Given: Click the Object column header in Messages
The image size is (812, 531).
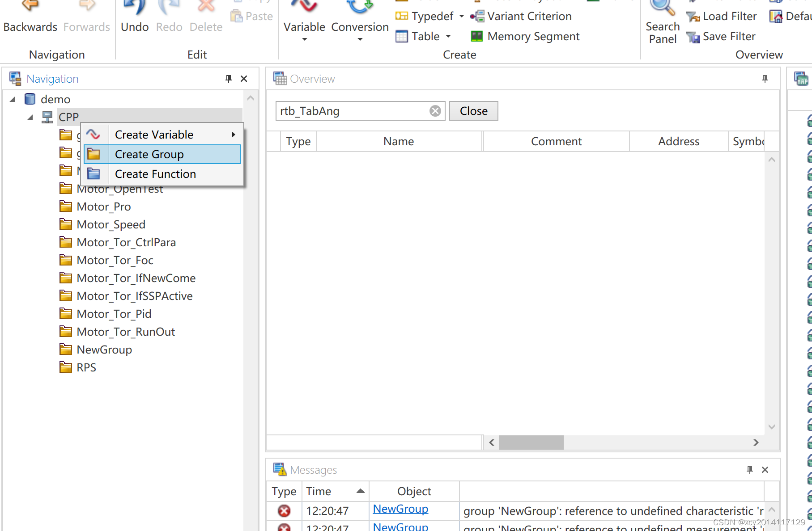Looking at the screenshot, I should 414,491.
